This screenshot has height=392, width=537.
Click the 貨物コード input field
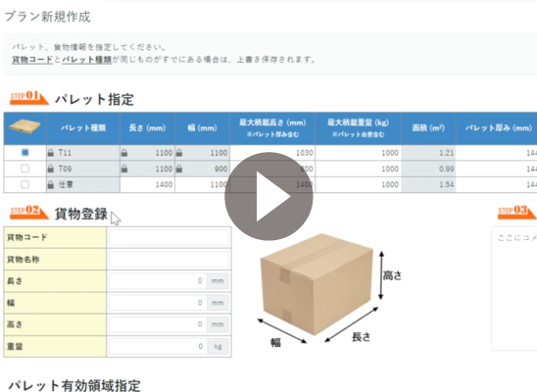coord(169,237)
